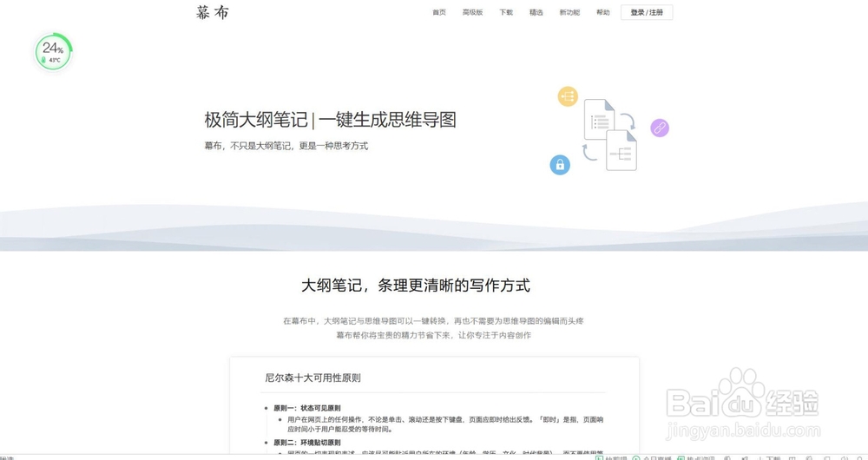The height and width of the screenshot is (460, 868).
Task: Open the 高级版 navigation item
Action: tap(472, 12)
